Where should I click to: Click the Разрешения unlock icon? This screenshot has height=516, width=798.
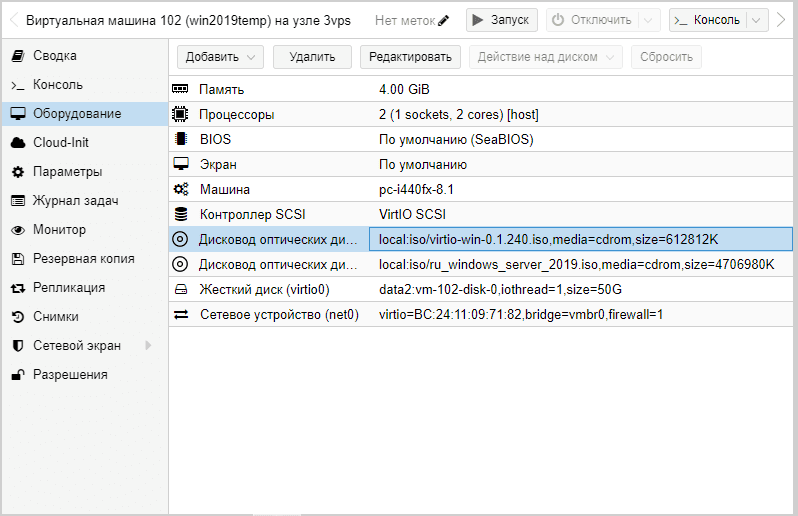tap(18, 375)
